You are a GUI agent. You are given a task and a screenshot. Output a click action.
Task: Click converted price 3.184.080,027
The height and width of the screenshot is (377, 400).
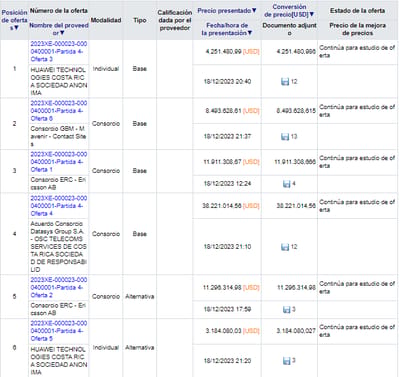296,331
